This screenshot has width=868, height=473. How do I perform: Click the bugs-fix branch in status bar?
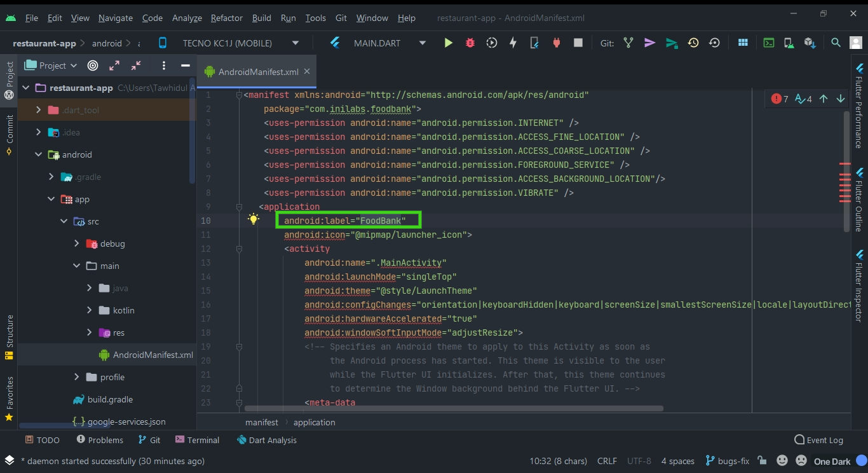[x=727, y=461]
